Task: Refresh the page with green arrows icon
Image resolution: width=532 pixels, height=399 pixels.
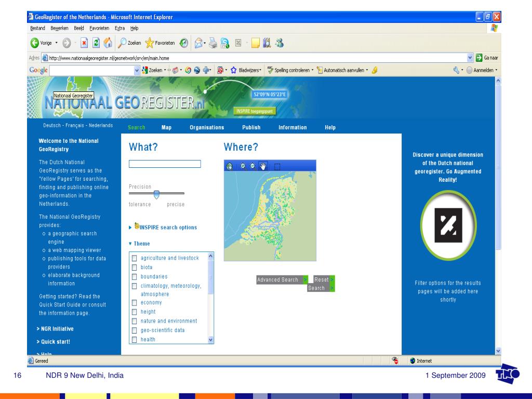Action: tap(96, 43)
